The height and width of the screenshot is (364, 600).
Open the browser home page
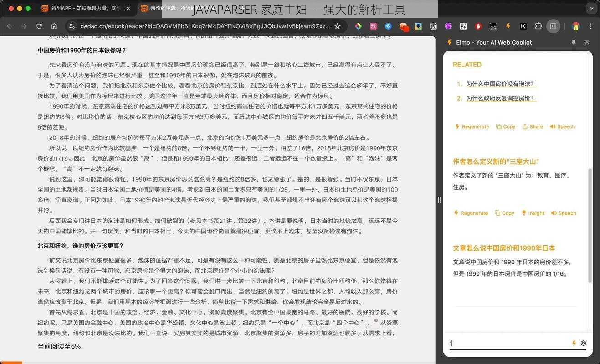click(54, 26)
